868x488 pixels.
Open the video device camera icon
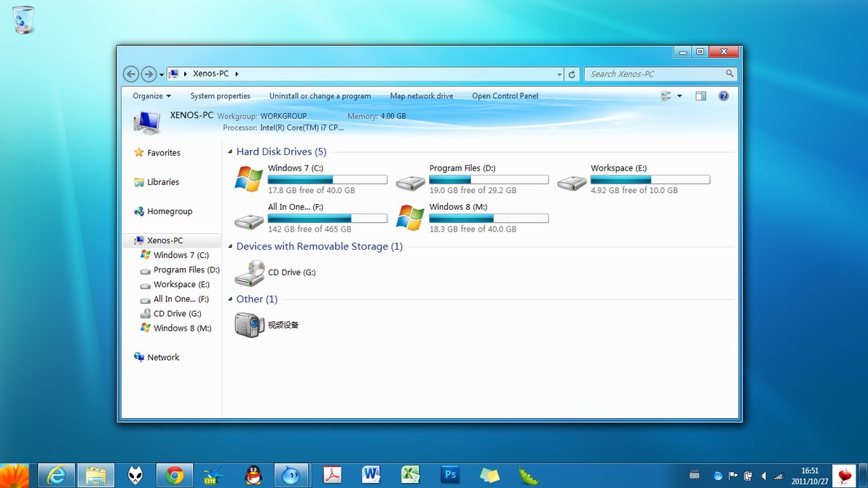pos(249,325)
